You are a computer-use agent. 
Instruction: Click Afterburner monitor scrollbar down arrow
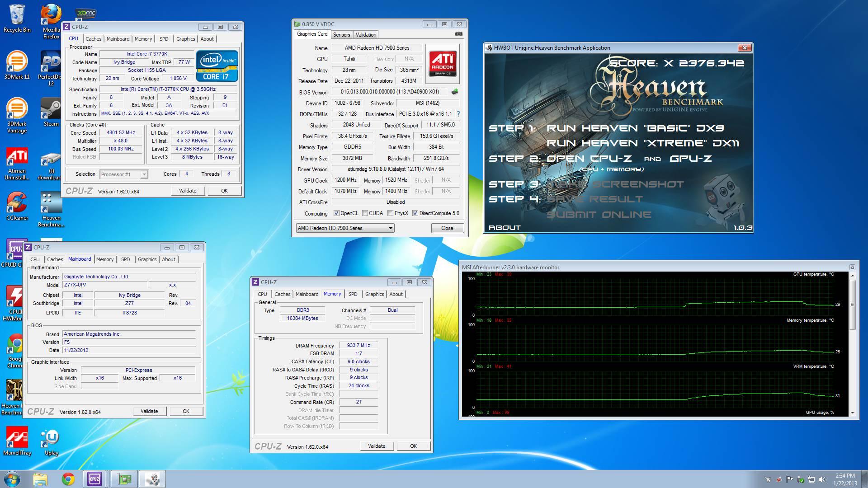click(853, 413)
